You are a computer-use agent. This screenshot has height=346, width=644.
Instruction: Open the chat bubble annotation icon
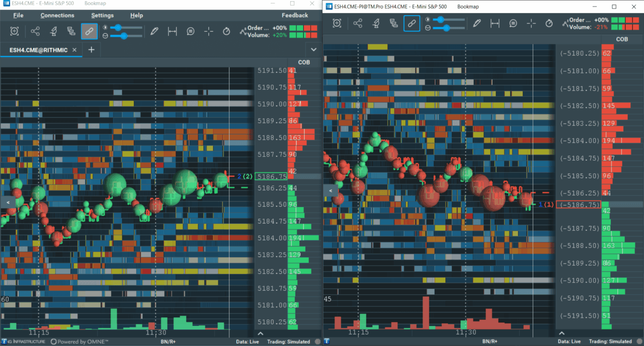(190, 31)
